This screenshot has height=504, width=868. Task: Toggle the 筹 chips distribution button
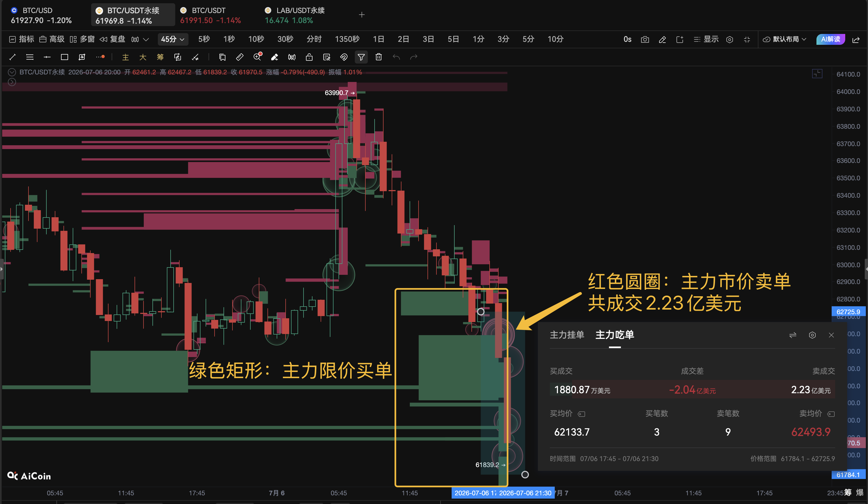click(160, 57)
